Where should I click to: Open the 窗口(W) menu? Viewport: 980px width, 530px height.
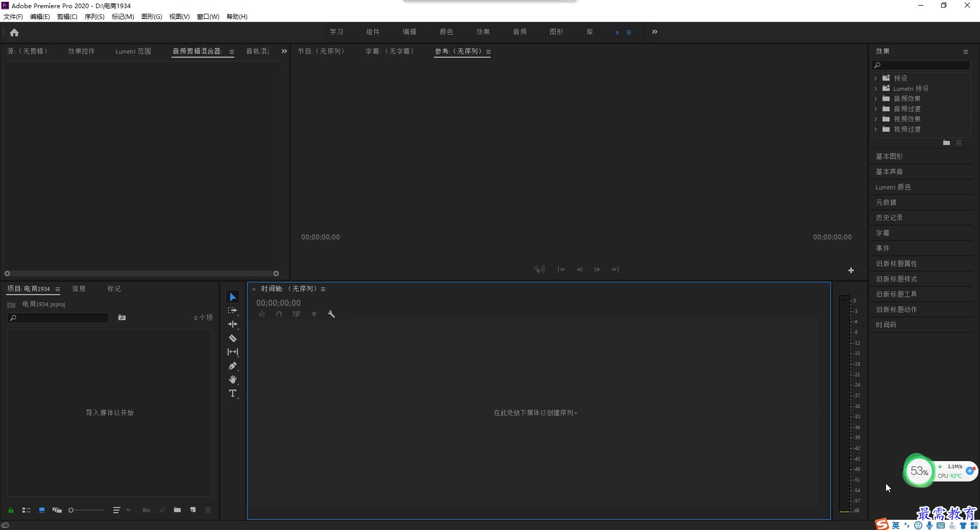(x=208, y=16)
